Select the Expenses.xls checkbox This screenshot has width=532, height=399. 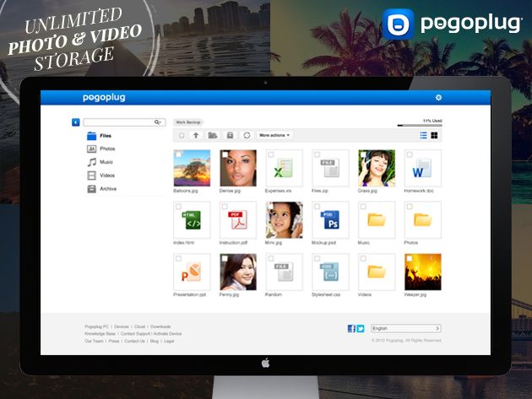tap(271, 155)
